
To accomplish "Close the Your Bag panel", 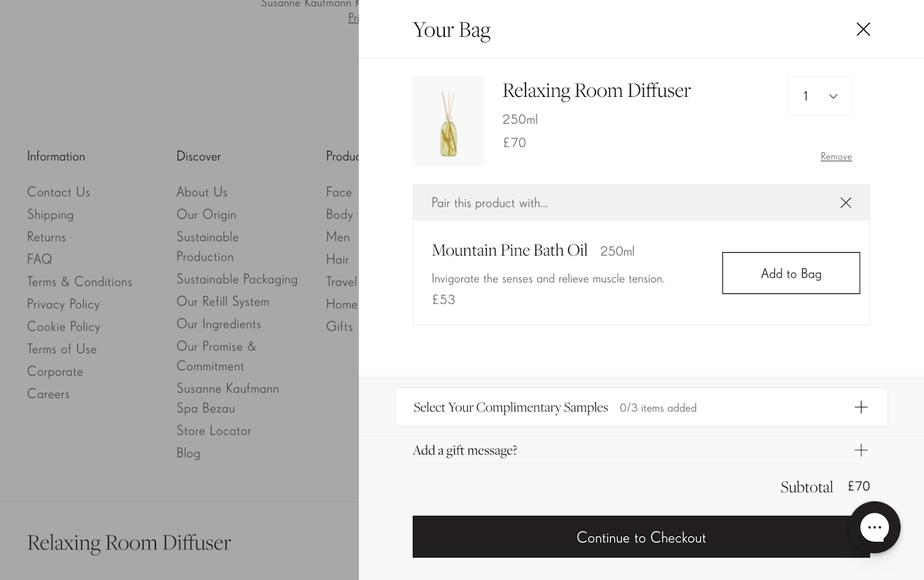I will 863,29.
